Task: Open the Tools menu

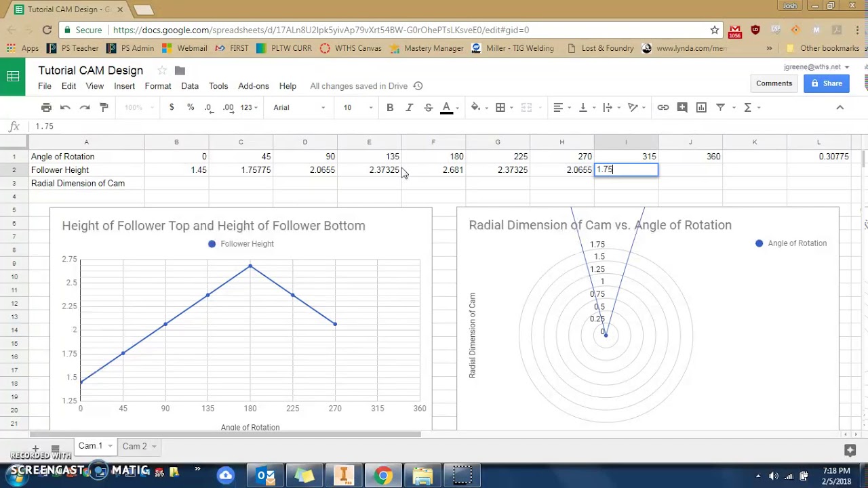Action: click(218, 86)
